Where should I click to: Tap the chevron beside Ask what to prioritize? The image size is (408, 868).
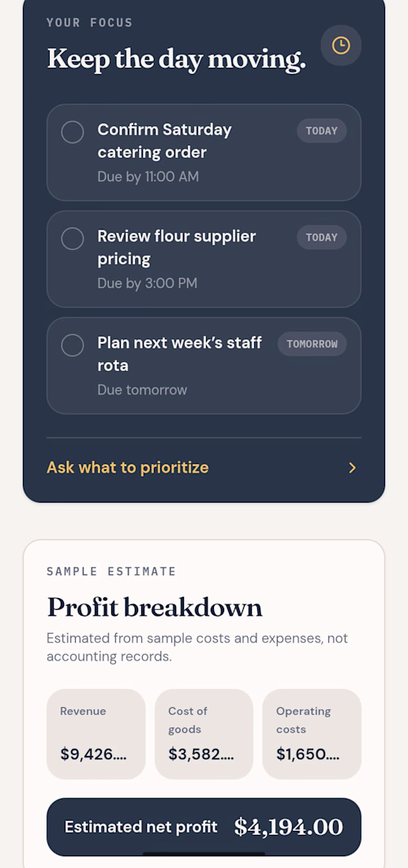pyautogui.click(x=352, y=468)
